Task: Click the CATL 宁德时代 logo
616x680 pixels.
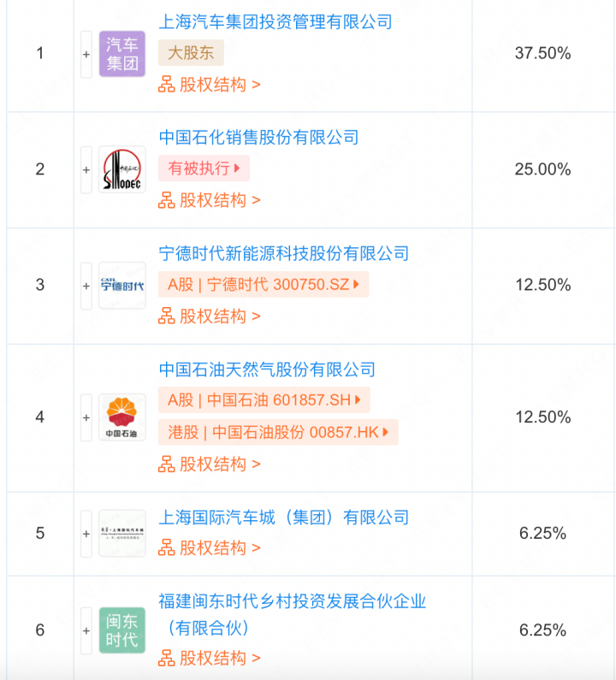Action: pos(122,285)
